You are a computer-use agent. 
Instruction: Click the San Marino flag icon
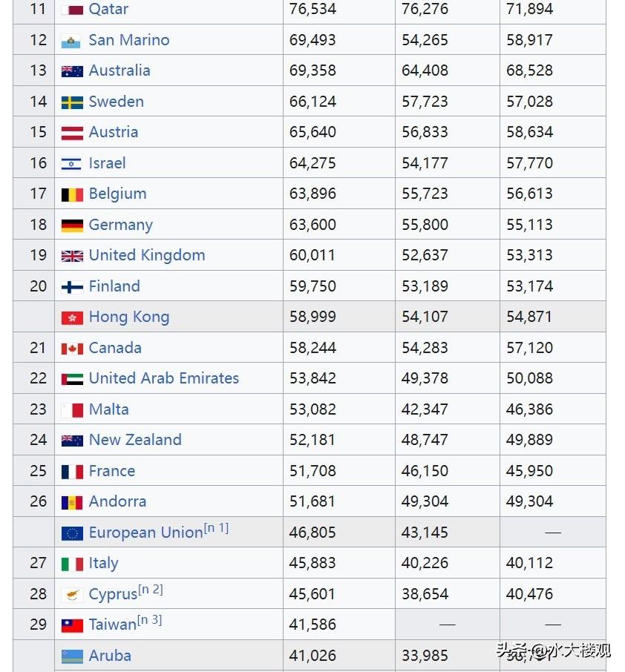pyautogui.click(x=72, y=41)
